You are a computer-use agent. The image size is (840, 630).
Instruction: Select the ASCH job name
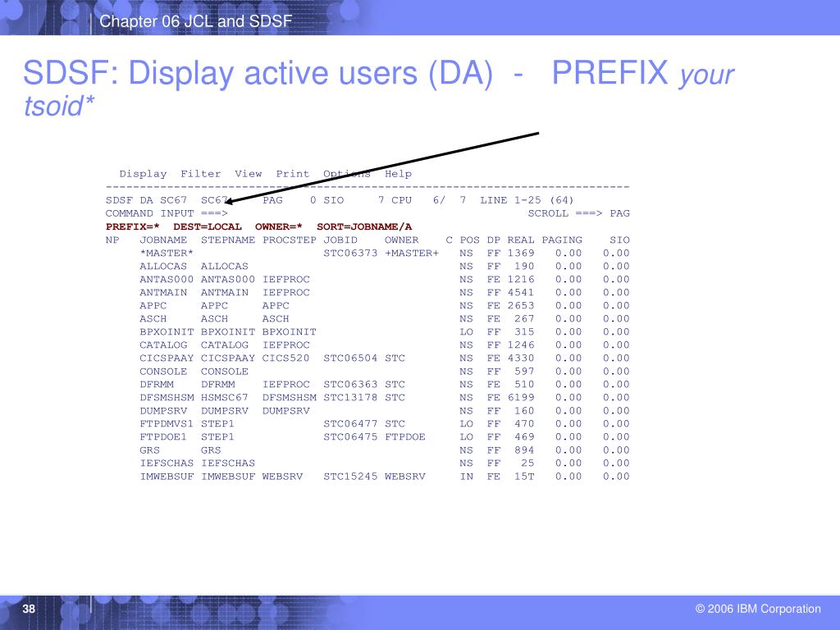point(153,319)
